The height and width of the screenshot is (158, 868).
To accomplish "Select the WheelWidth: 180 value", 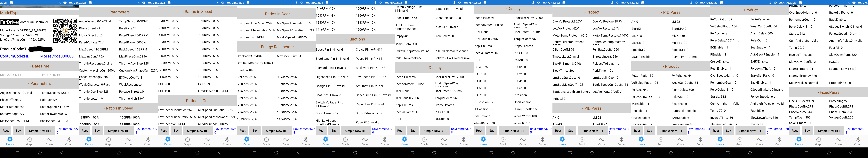I will pyautogui.click(x=525, y=116).
